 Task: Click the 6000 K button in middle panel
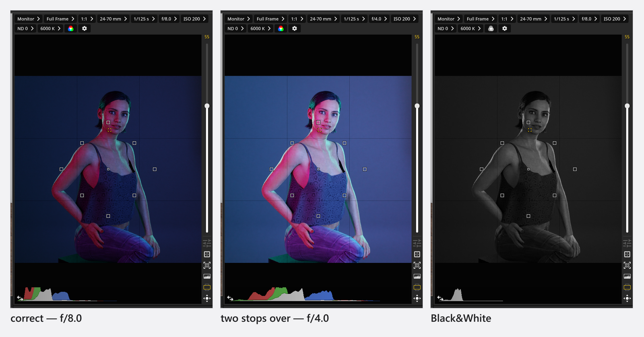[x=260, y=29]
